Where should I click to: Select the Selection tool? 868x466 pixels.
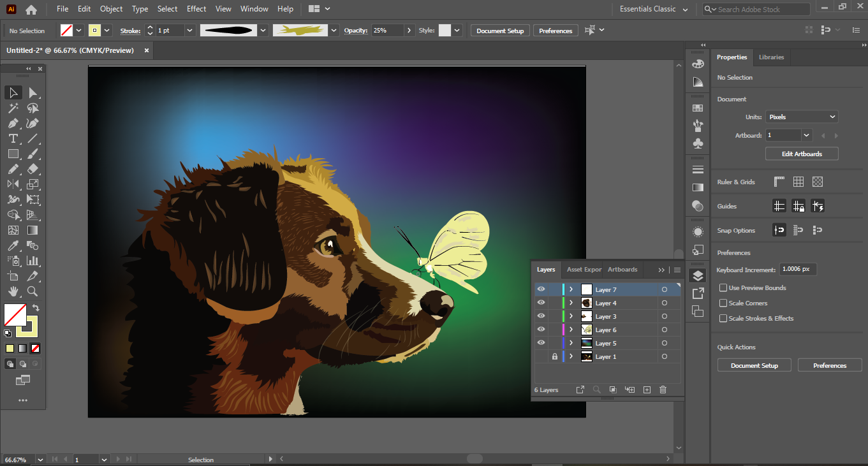click(13, 92)
